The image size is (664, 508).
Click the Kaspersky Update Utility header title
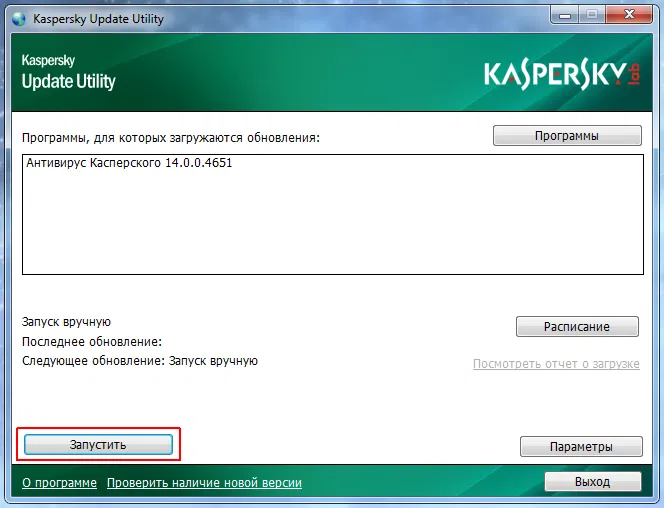[68, 72]
